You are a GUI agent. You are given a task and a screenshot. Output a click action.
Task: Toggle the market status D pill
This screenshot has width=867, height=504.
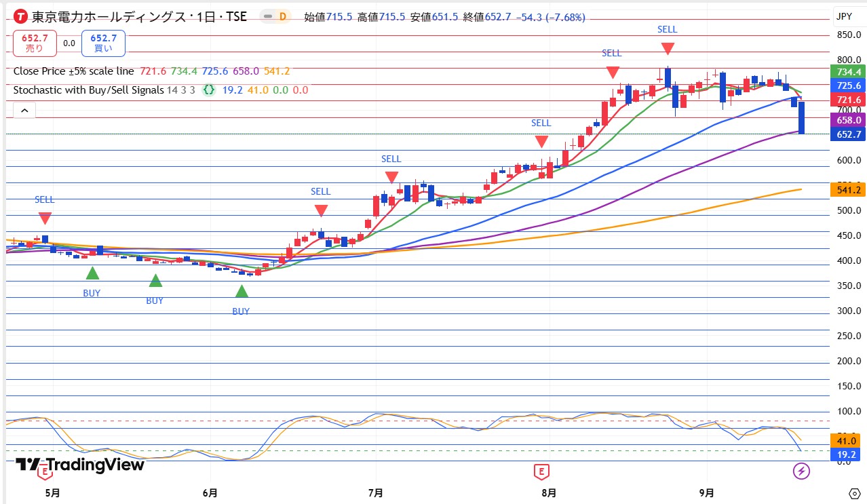(274, 17)
